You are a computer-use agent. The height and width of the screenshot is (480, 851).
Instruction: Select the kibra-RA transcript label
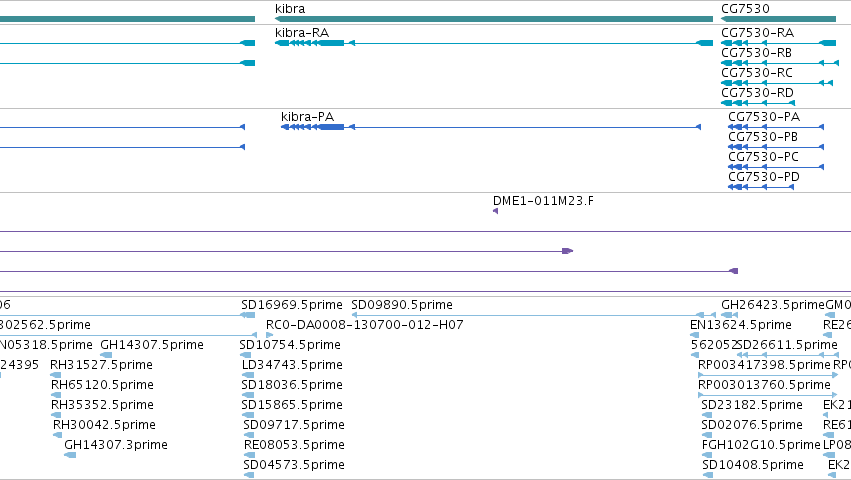(x=302, y=33)
